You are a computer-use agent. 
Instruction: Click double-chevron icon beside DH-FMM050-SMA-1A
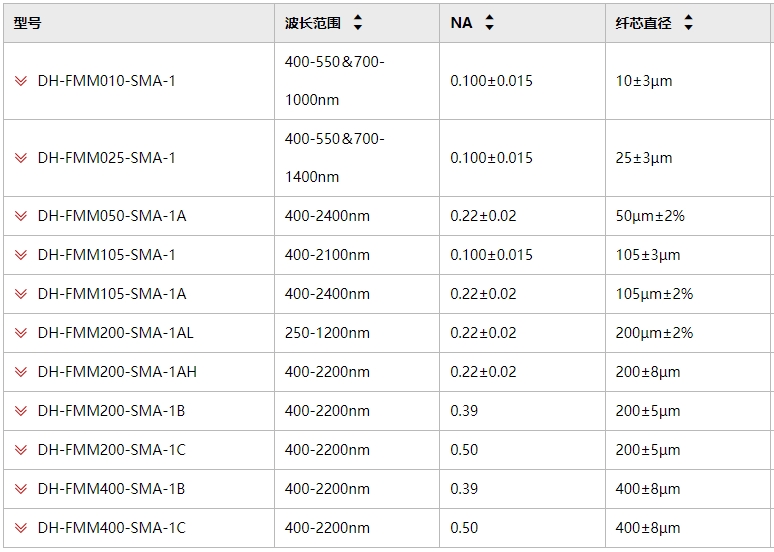click(21, 216)
